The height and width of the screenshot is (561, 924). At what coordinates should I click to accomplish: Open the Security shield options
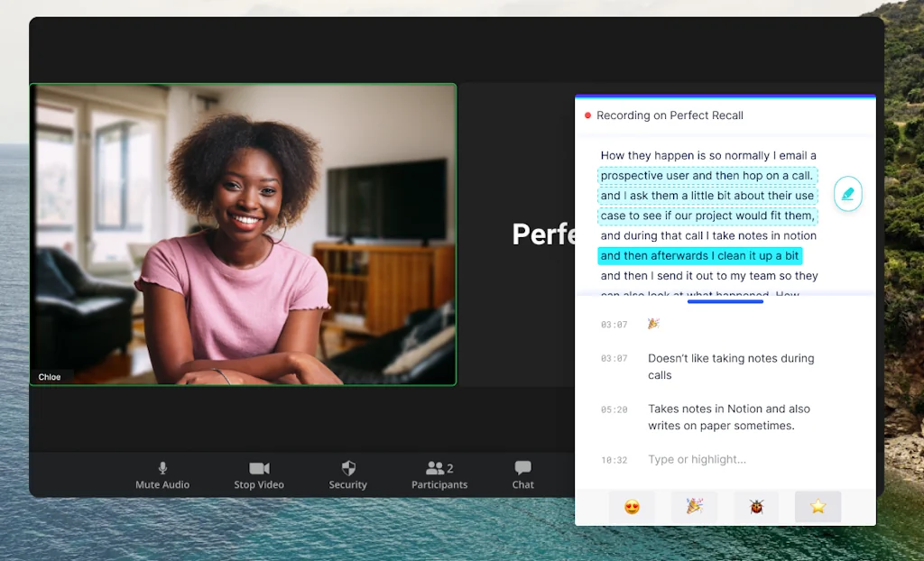point(347,474)
